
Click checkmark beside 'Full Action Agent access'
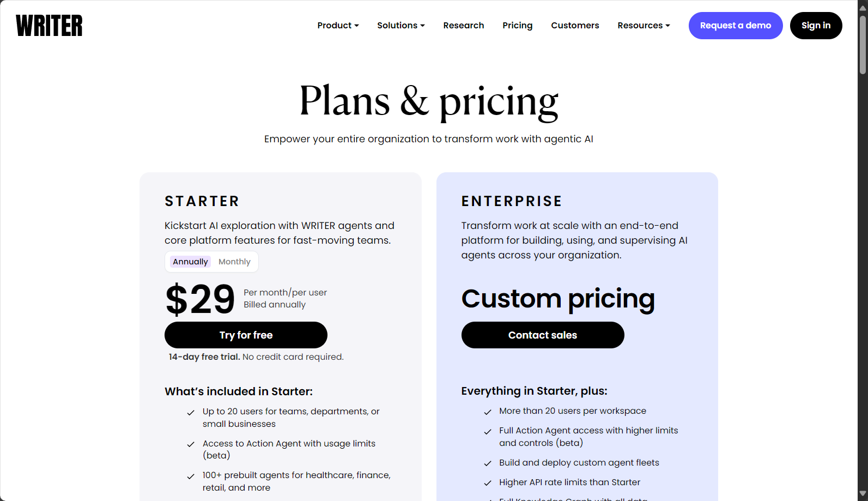click(x=488, y=432)
